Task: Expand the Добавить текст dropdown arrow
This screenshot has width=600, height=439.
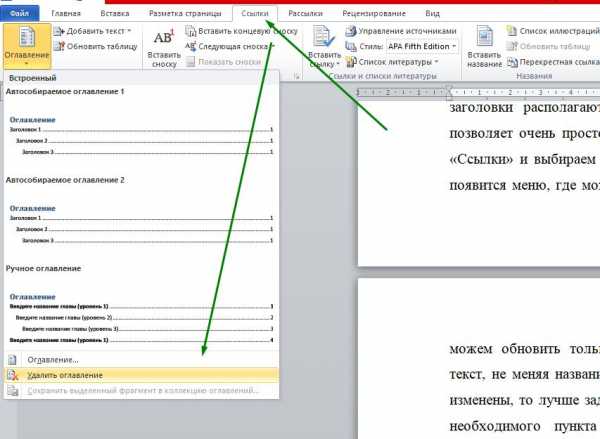Action: [x=129, y=31]
